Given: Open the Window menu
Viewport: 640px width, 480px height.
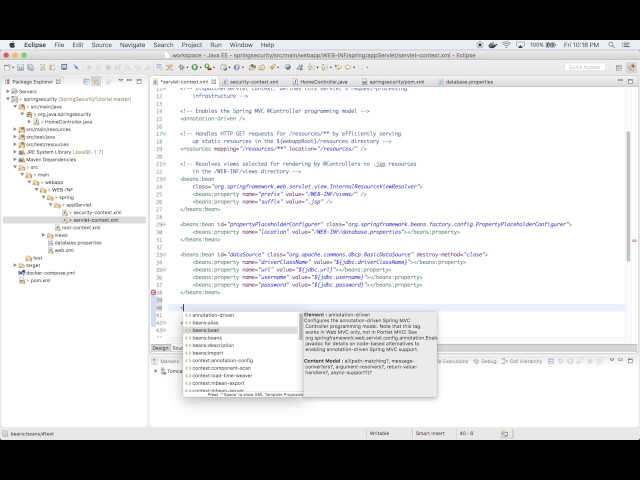Looking at the screenshot, I should point(241,45).
